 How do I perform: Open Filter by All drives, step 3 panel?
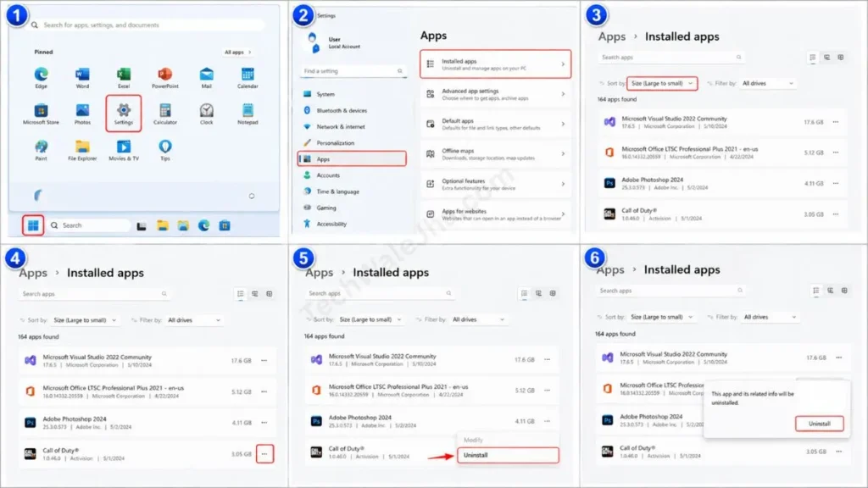(768, 84)
